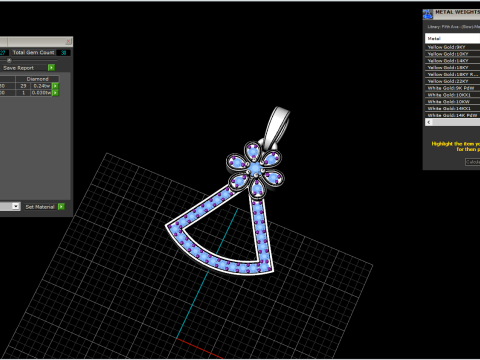Click the green arrow next to Save Report

[x=51, y=68]
